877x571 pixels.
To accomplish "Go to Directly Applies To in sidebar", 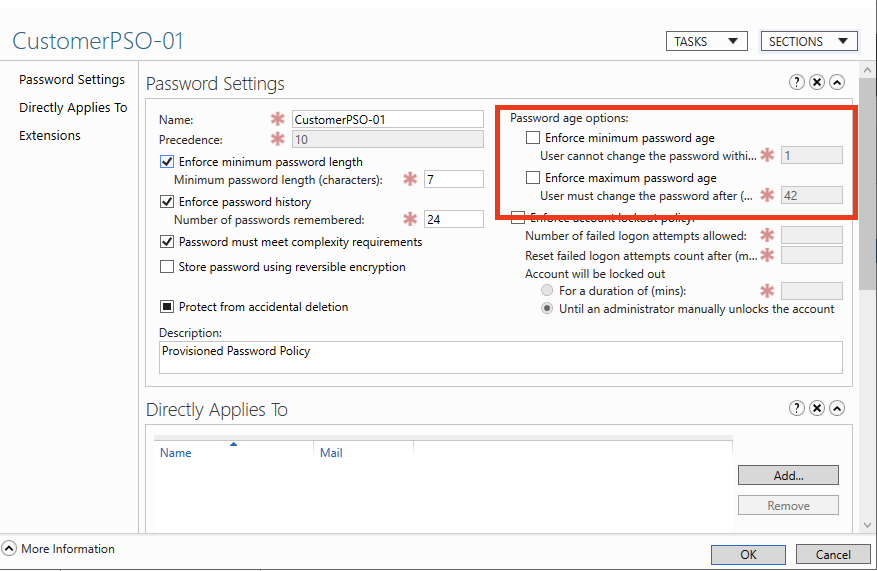I will [x=73, y=108].
